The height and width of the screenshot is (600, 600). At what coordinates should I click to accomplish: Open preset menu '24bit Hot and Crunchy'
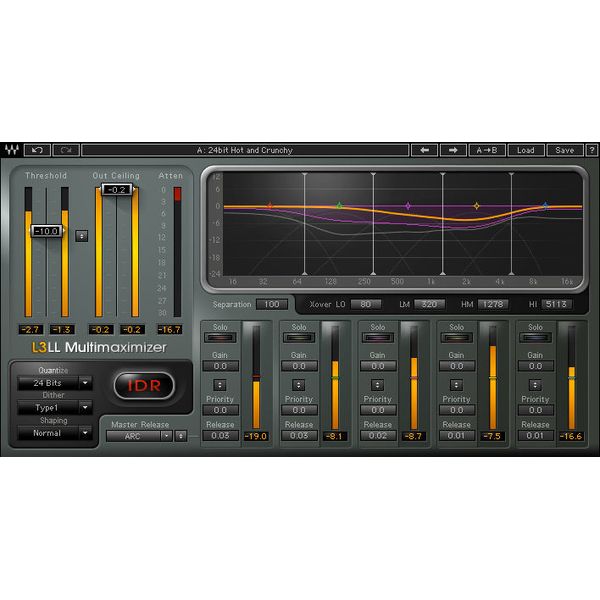click(x=245, y=150)
